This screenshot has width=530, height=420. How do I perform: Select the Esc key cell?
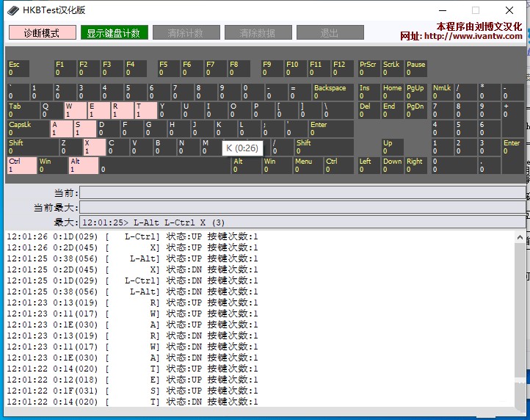point(18,68)
